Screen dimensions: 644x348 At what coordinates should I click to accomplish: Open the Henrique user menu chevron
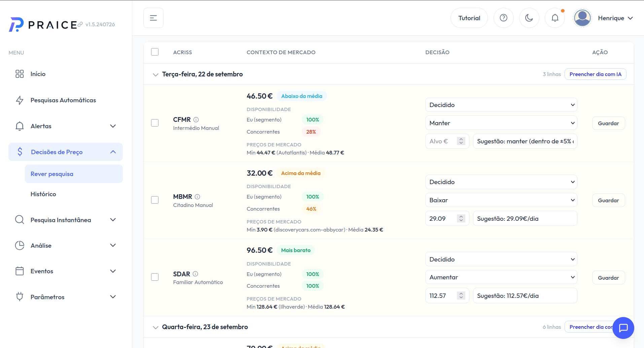click(x=630, y=18)
